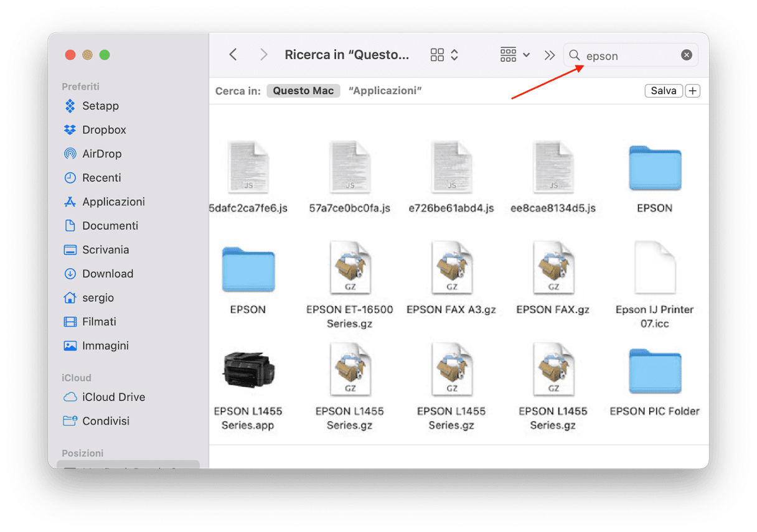Open iCloud Drive in the sidebar

(113, 397)
